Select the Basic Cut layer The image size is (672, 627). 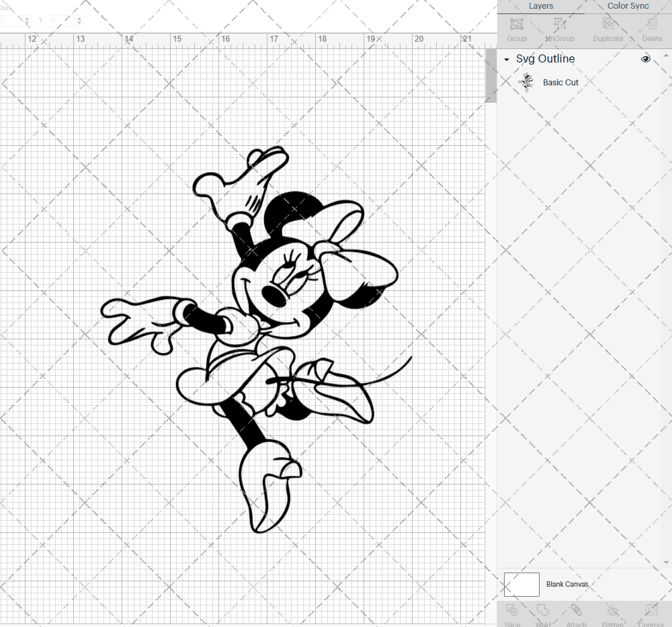(560, 82)
